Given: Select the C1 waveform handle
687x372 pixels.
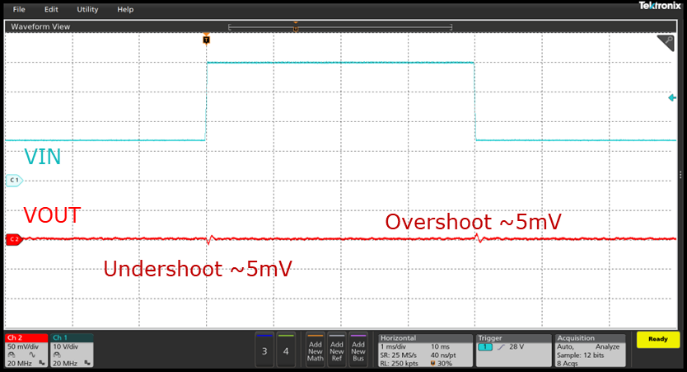Looking at the screenshot, I should pyautogui.click(x=14, y=180).
